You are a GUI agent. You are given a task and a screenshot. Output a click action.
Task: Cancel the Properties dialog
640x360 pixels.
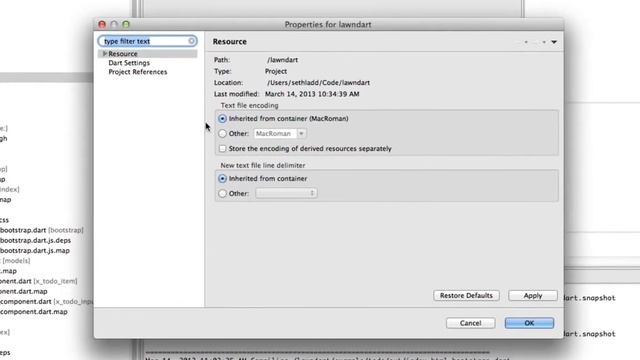pos(470,323)
